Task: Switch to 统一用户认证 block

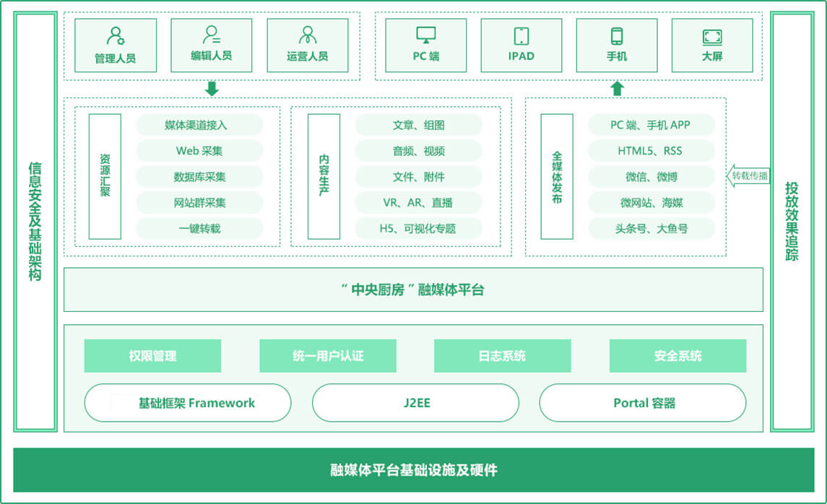Action: (328, 356)
